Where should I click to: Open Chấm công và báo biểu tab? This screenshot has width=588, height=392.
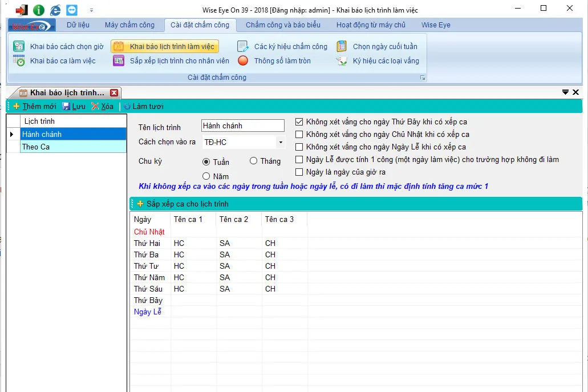tap(283, 25)
